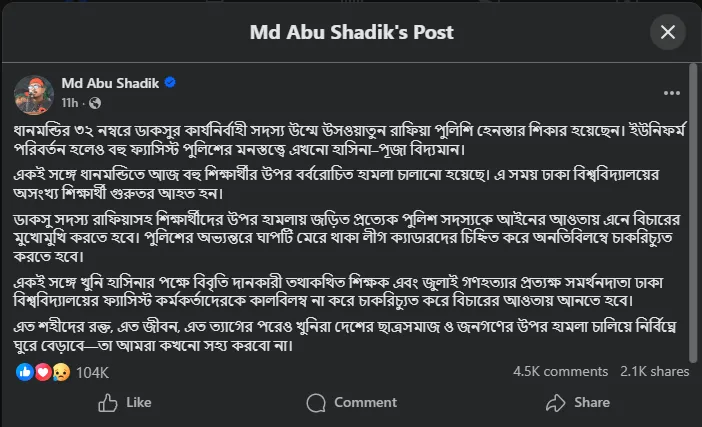This screenshot has height=427, width=702.
Task: Click the blue verified badge icon
Action: 170,83
